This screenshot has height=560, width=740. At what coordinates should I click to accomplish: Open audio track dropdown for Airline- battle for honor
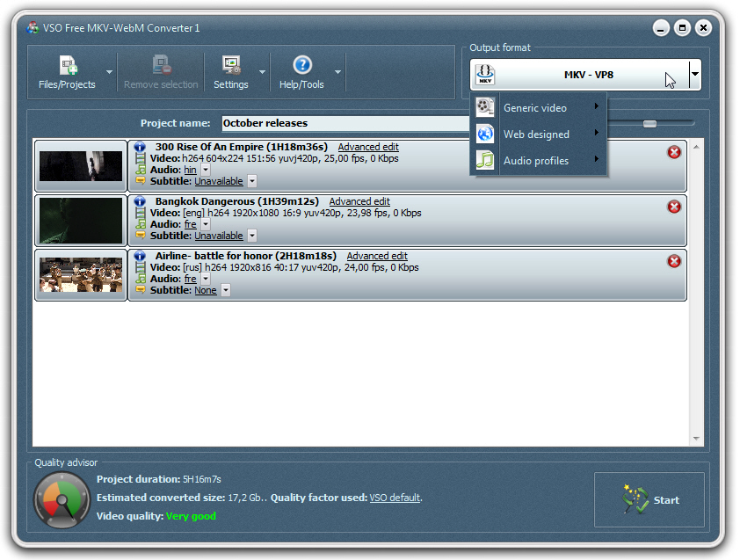click(206, 279)
